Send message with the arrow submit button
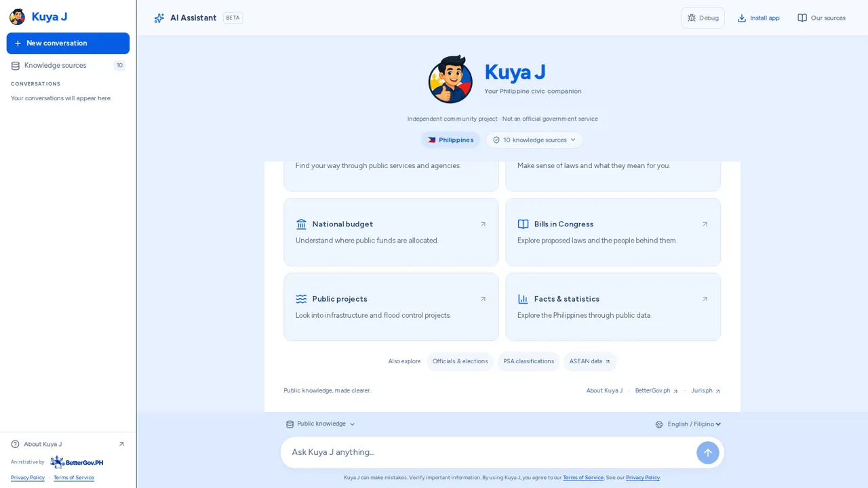Viewport: 868px width, 488px height. [707, 453]
